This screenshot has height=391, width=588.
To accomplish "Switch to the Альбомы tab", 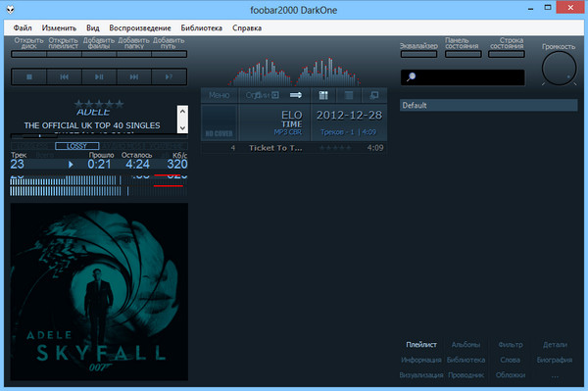I will [x=465, y=345].
